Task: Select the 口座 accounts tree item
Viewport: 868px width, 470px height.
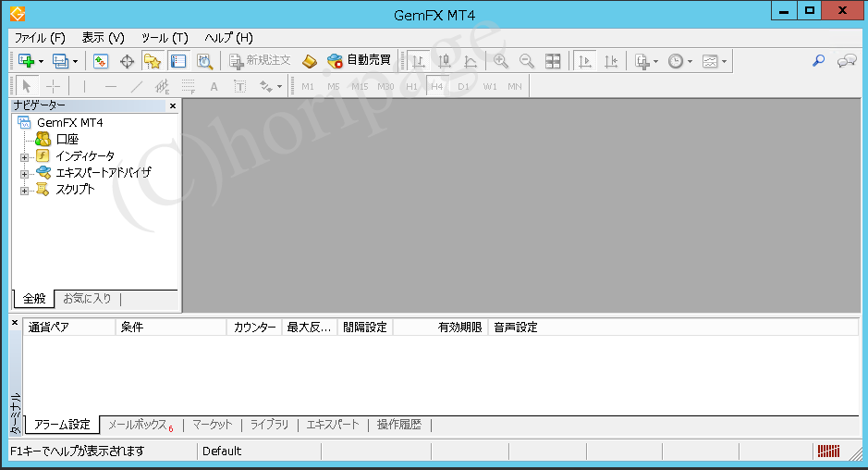Action: 67,139
